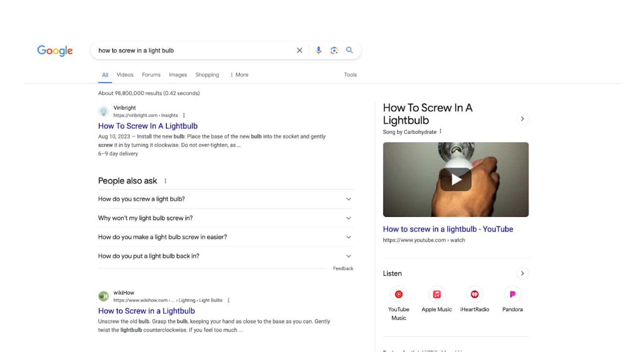Click the 'People also ask' heading
The image size is (628, 364).
pyautogui.click(x=128, y=181)
